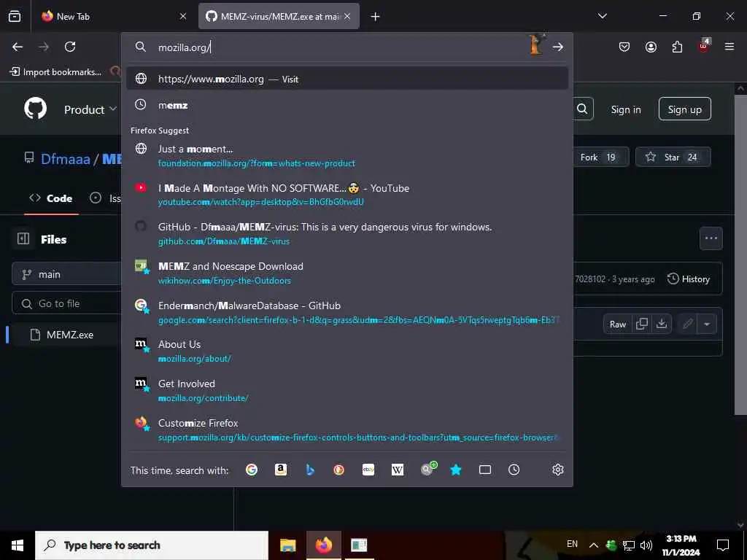
Task: Focus the Go to file field
Action: point(66,303)
